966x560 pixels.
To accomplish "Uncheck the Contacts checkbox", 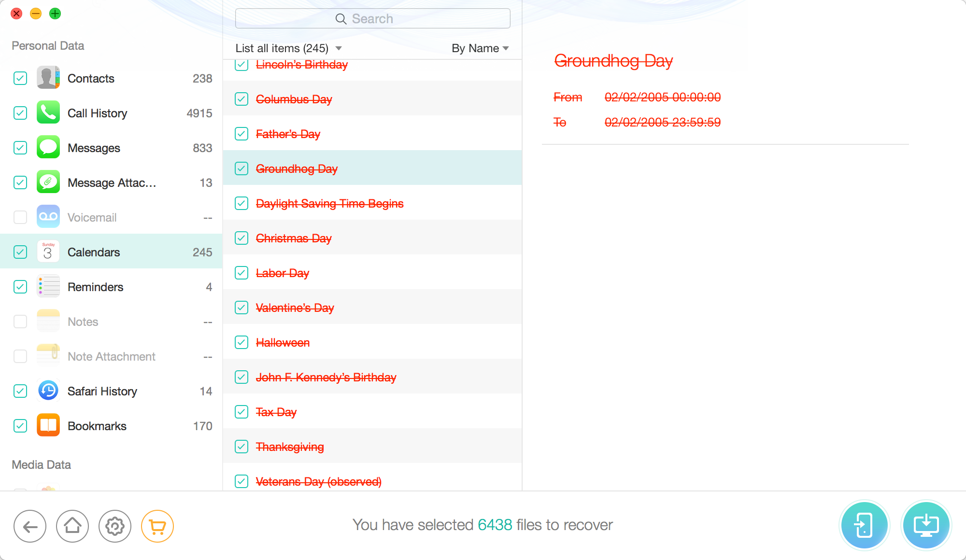I will point(20,78).
